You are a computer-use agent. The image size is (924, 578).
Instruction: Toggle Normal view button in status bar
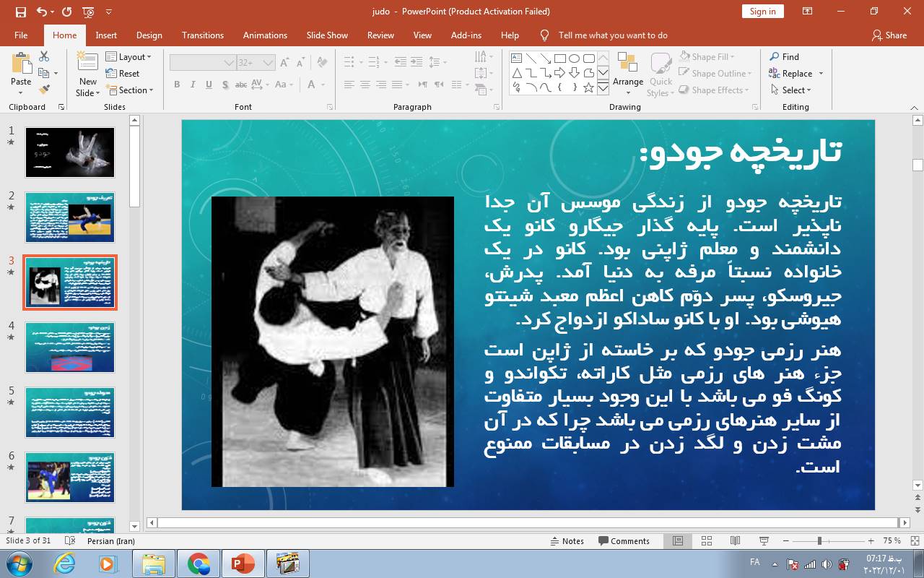tap(678, 540)
